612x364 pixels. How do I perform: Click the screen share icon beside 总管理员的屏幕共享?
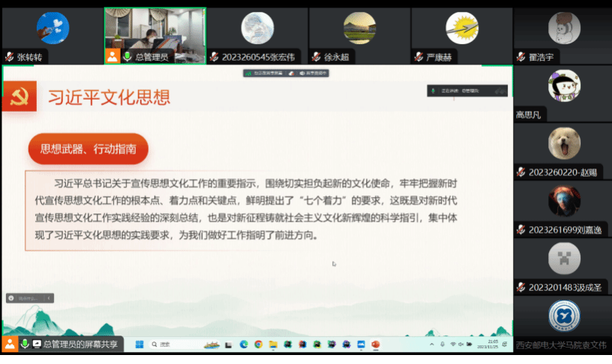pos(37,344)
